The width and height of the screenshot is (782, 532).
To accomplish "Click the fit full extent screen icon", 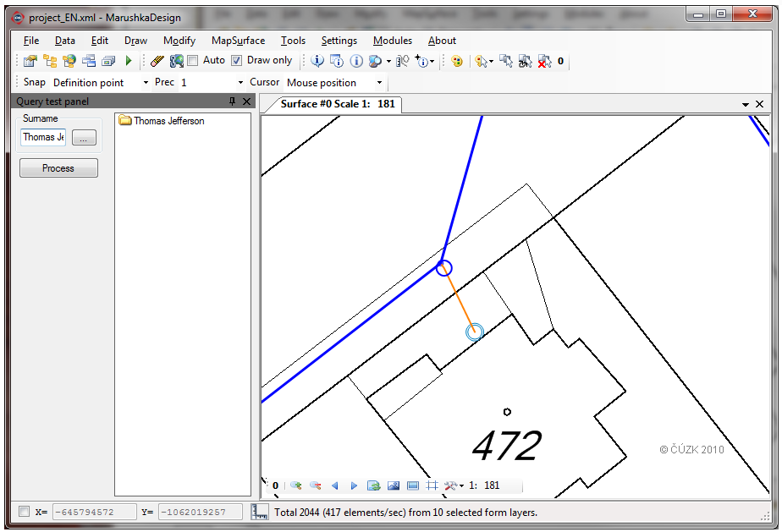I will tap(412, 485).
